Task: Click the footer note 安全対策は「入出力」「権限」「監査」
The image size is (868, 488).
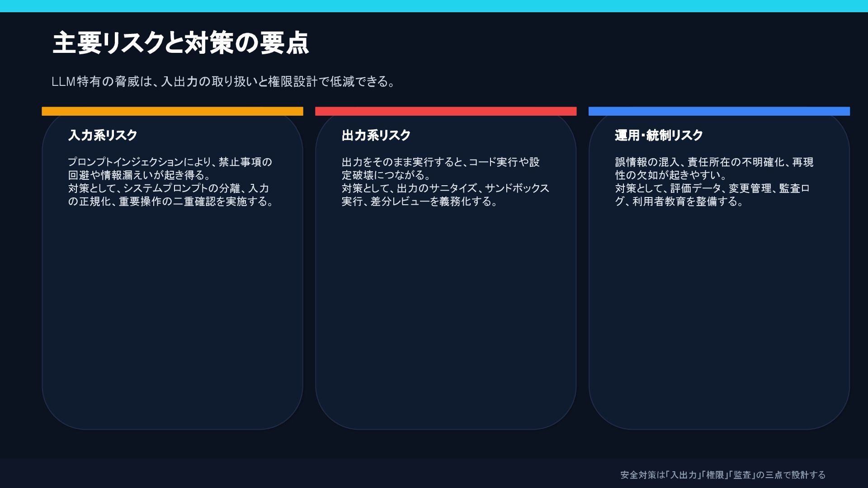Action: (723, 475)
